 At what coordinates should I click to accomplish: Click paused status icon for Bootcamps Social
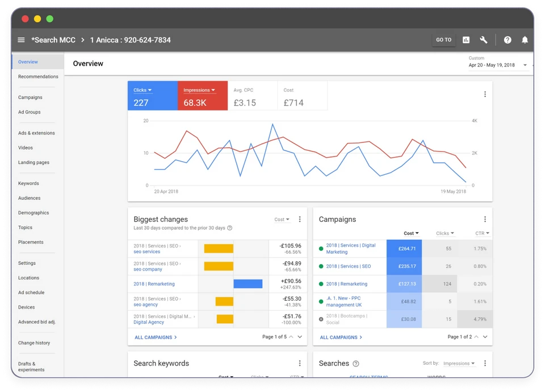321,319
